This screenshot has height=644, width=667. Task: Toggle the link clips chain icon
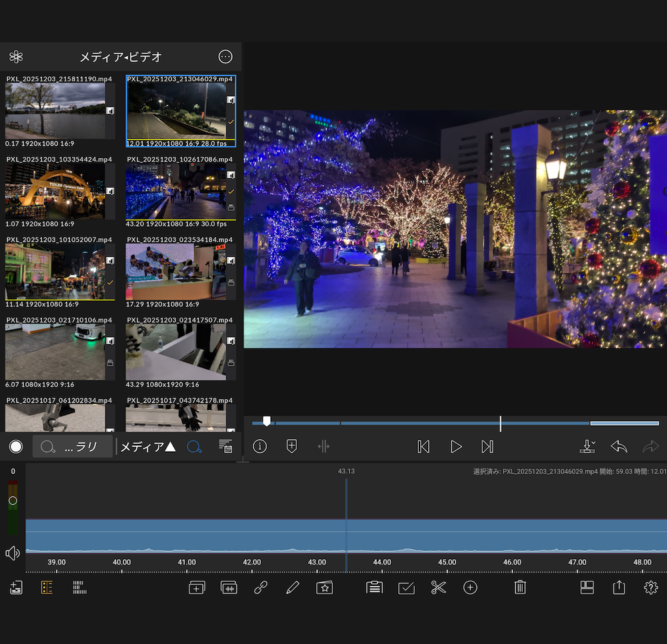tap(261, 587)
